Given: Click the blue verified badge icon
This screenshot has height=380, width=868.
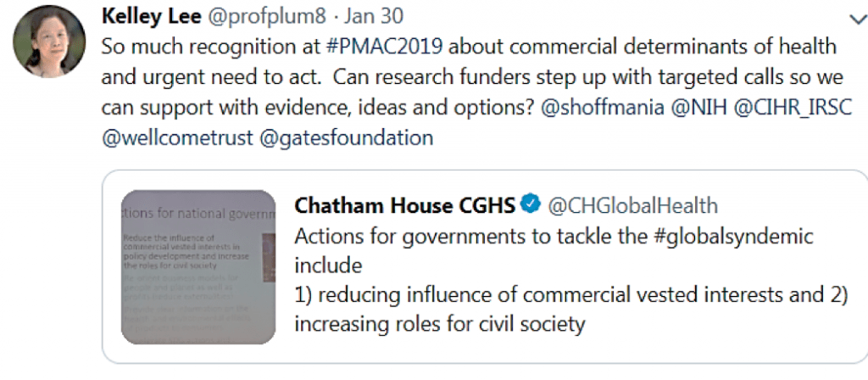Looking at the screenshot, I should click(x=531, y=204).
